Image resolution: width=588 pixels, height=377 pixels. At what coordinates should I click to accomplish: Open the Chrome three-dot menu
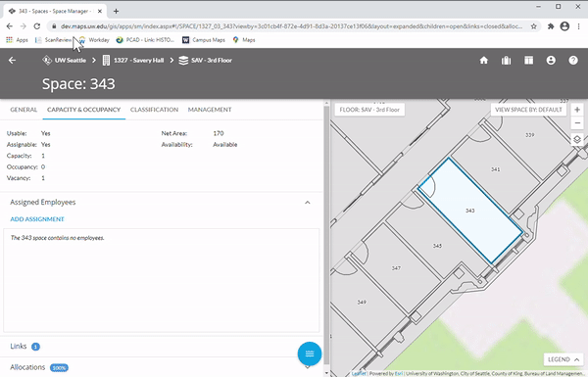point(578,26)
